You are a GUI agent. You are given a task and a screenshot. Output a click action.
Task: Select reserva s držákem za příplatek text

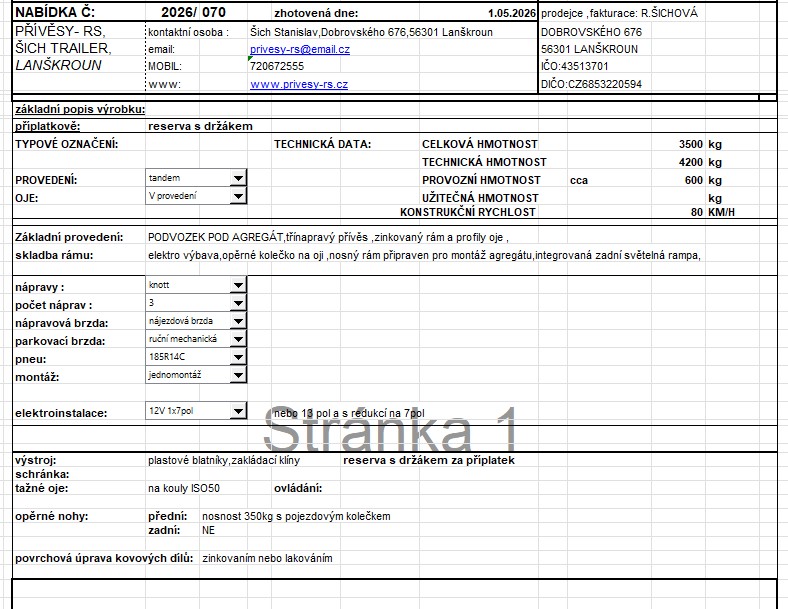point(429,460)
